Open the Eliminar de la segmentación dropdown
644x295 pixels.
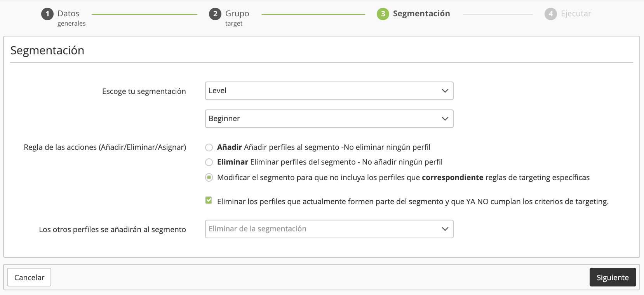pos(322,229)
